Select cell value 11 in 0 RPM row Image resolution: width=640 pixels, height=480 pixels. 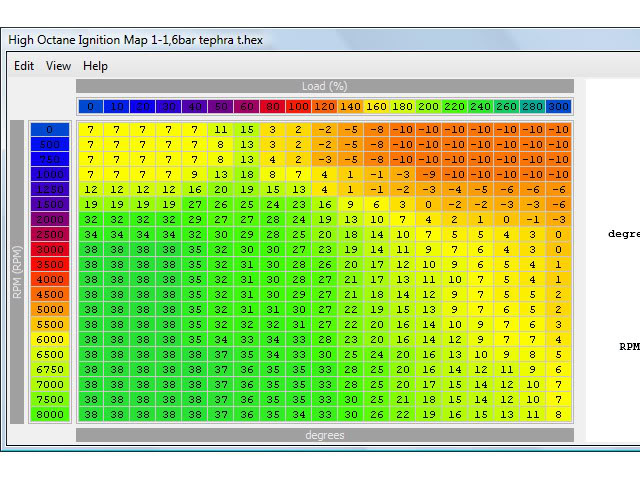pyautogui.click(x=220, y=130)
